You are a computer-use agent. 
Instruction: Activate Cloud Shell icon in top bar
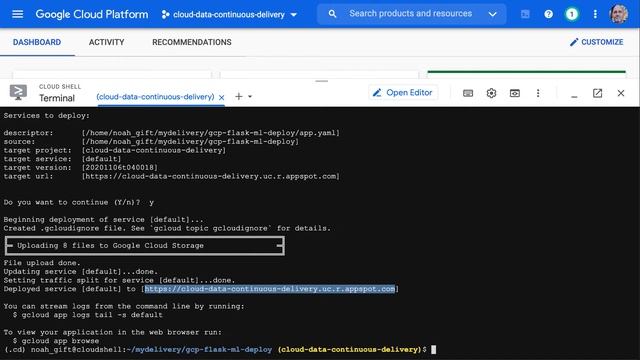(525, 14)
